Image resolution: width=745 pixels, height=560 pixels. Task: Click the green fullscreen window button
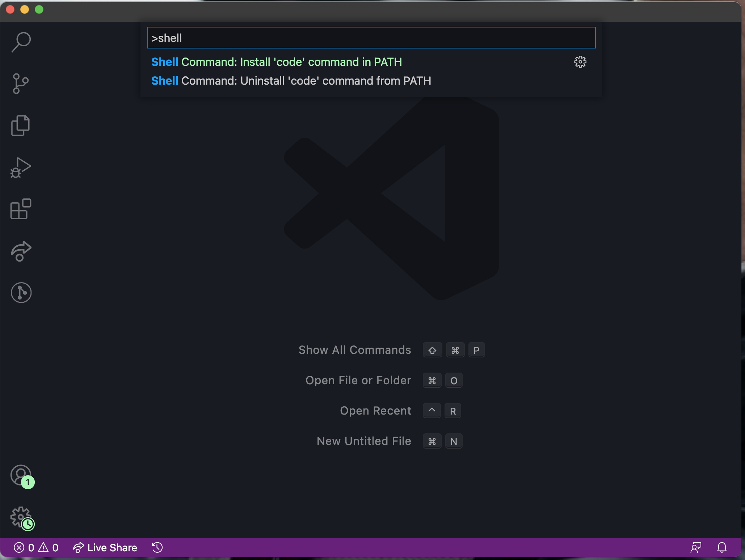click(39, 10)
